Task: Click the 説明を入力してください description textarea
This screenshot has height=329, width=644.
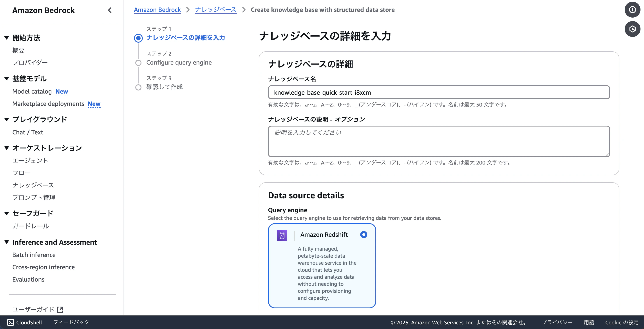Action: click(x=439, y=141)
